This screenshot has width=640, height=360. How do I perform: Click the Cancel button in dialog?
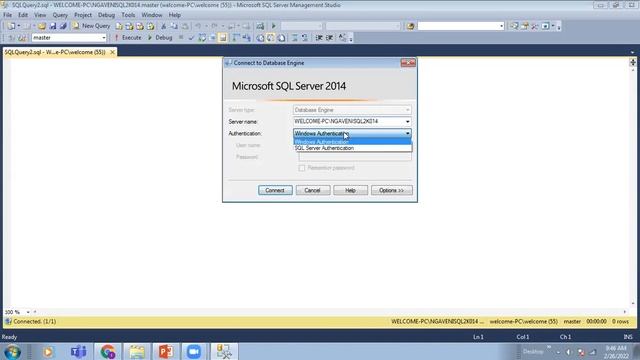(313, 190)
